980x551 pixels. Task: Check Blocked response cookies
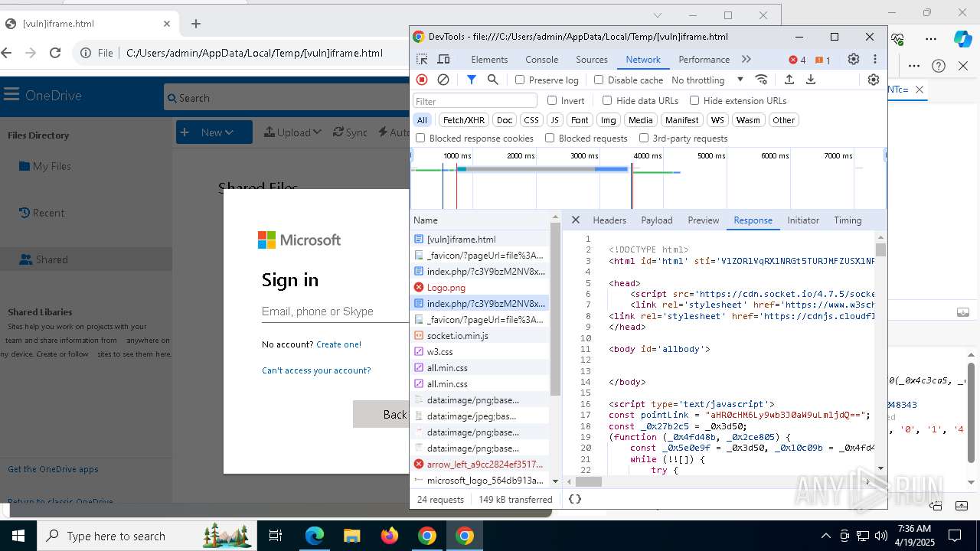tap(420, 138)
